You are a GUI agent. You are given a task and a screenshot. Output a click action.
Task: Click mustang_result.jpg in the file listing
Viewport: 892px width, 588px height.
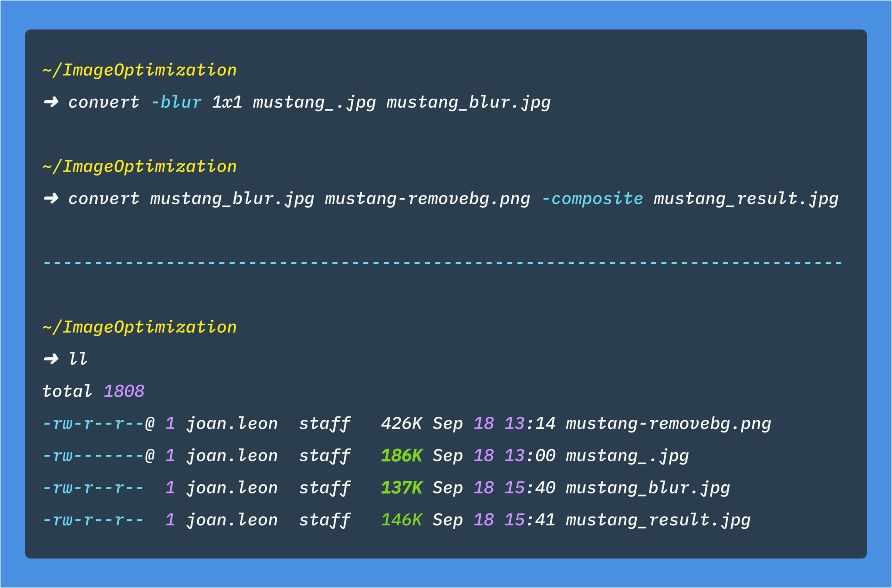[658, 520]
